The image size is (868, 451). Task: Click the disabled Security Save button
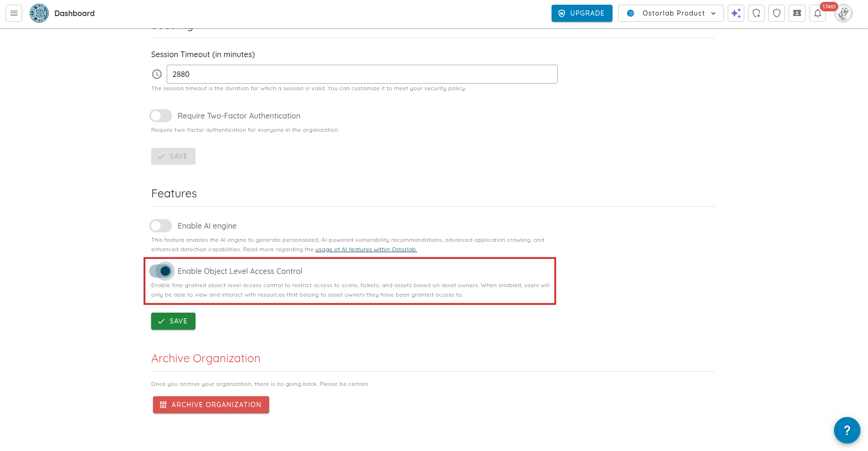click(173, 156)
